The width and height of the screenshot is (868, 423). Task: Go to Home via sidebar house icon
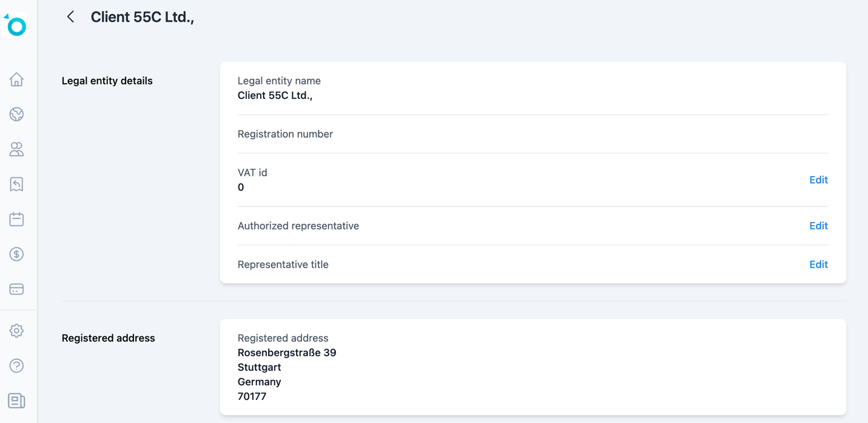coord(16,80)
